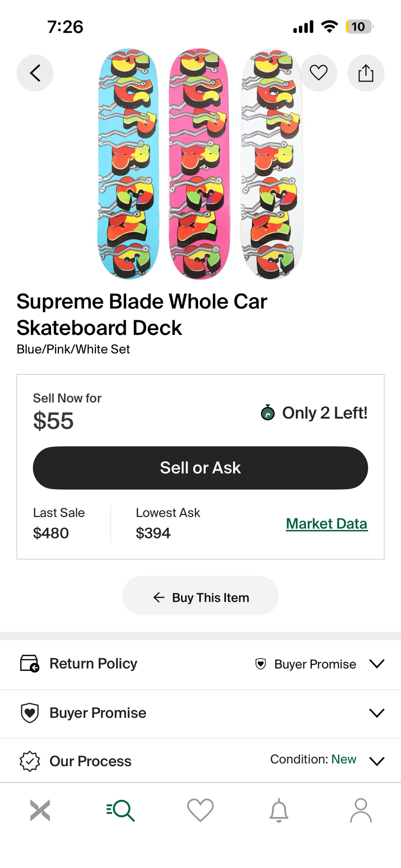
Task: Tap the Our Process verified badge icon
Action: coord(30,761)
